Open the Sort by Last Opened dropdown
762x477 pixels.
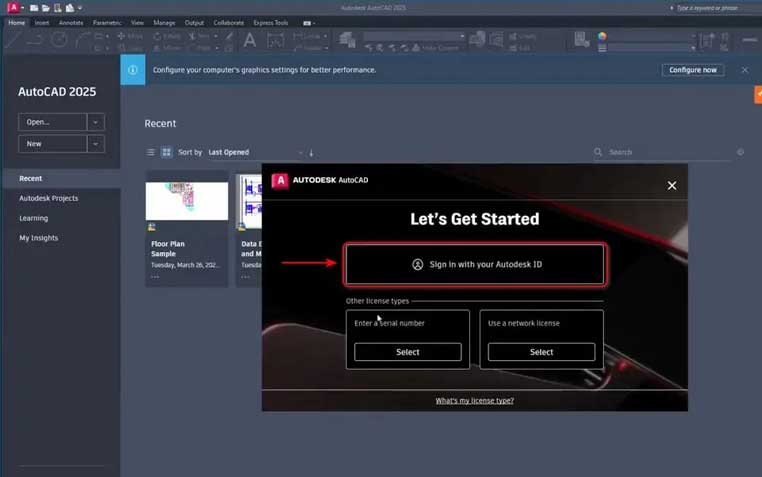(255, 152)
